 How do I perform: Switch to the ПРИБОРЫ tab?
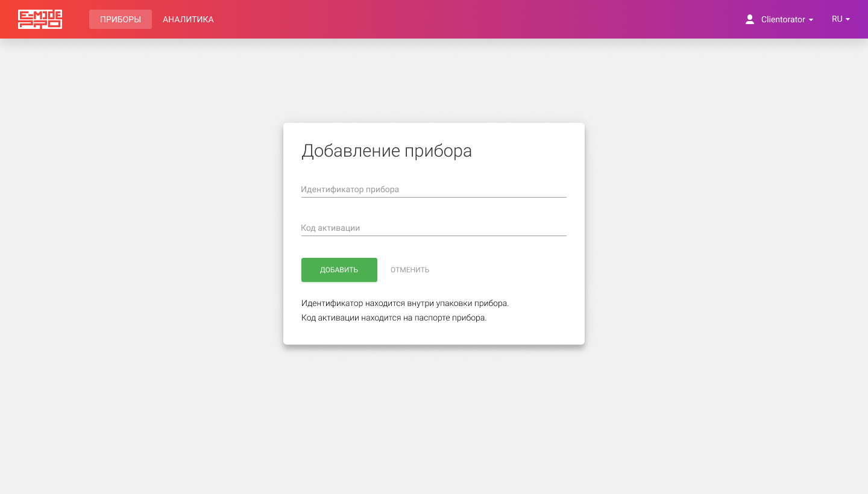click(120, 19)
